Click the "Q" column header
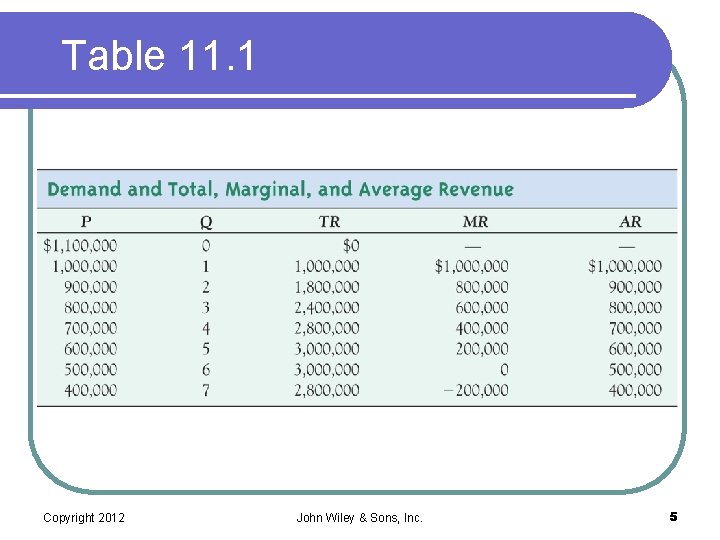The height and width of the screenshot is (540, 720). point(206,222)
